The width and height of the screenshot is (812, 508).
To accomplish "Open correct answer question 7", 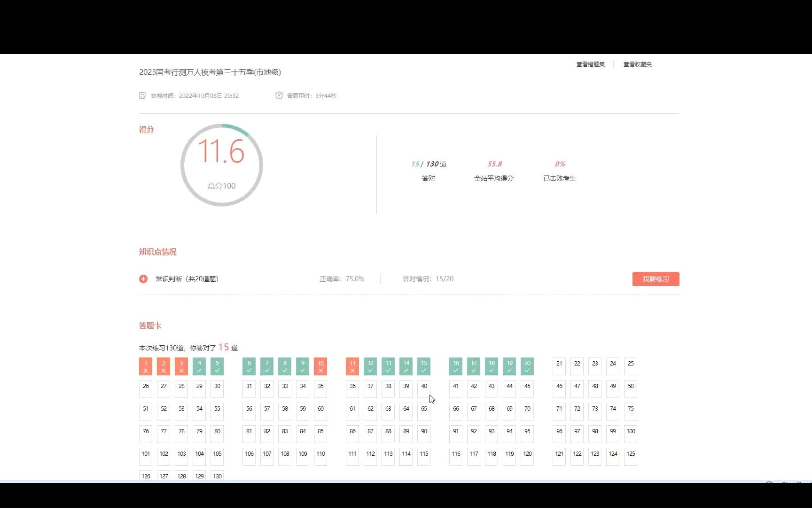I will [x=267, y=366].
